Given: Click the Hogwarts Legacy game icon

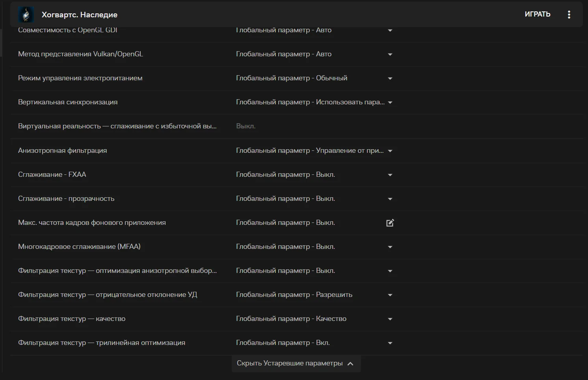Looking at the screenshot, I should (x=26, y=15).
